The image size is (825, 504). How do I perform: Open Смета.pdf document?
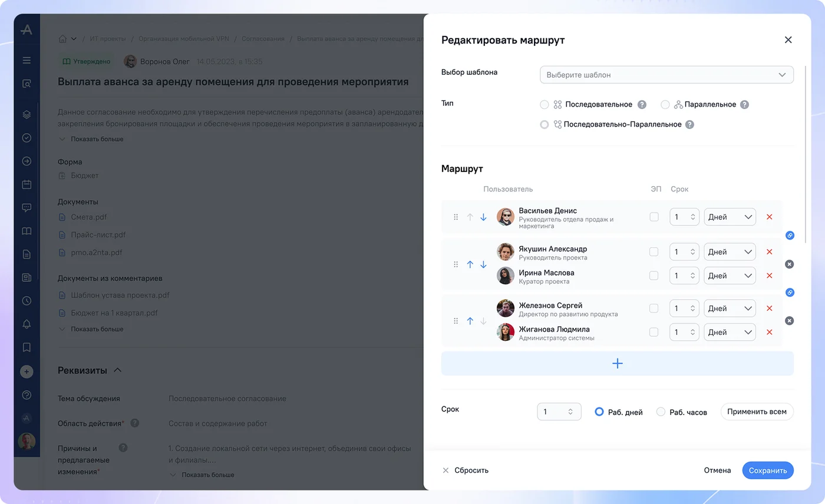88,217
